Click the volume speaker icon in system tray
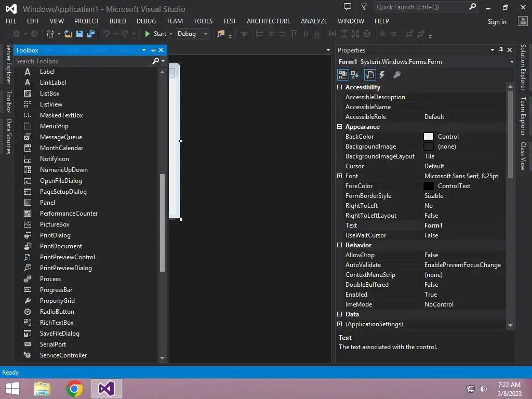This screenshot has width=532, height=399. pyautogui.click(x=483, y=389)
